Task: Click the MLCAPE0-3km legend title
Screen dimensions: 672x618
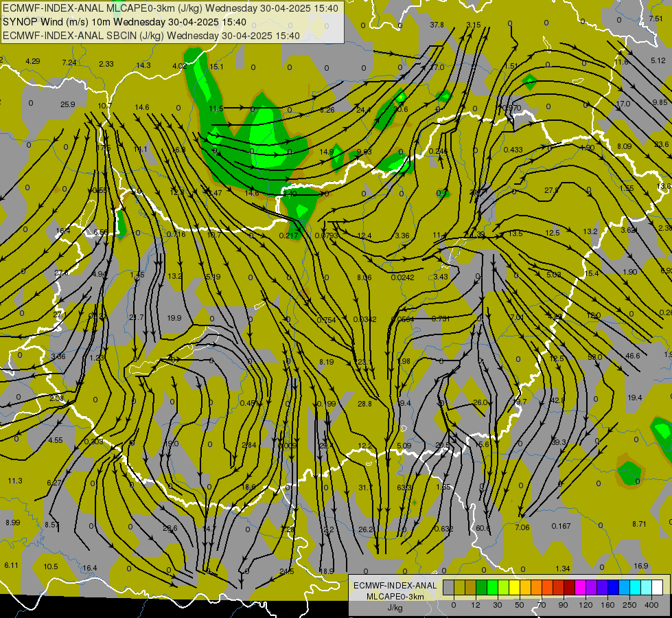Action: 395,597
